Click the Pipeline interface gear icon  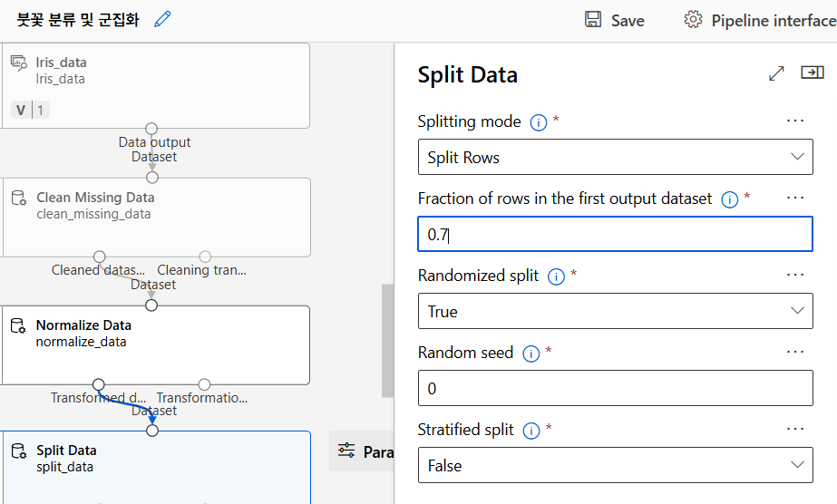pos(694,20)
